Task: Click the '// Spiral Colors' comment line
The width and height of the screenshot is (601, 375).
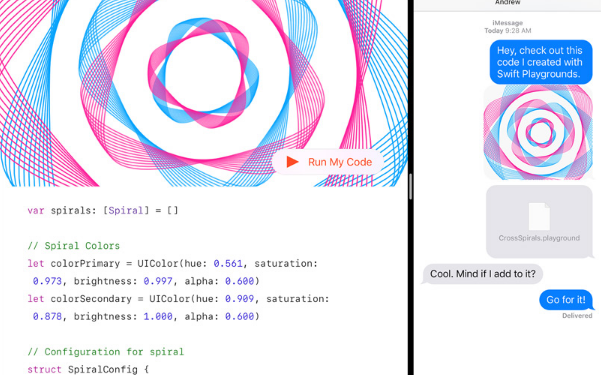Action: pyautogui.click(x=74, y=246)
